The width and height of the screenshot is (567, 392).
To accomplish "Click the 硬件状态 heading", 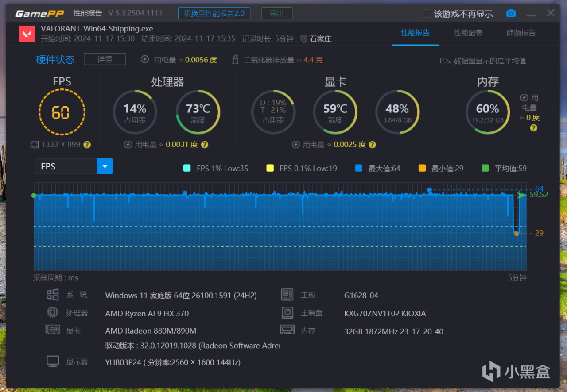I will pos(55,59).
